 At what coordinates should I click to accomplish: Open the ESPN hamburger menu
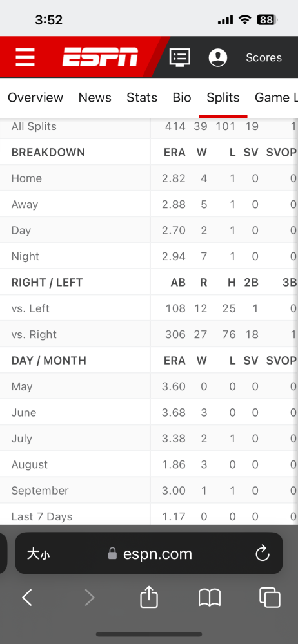[25, 57]
